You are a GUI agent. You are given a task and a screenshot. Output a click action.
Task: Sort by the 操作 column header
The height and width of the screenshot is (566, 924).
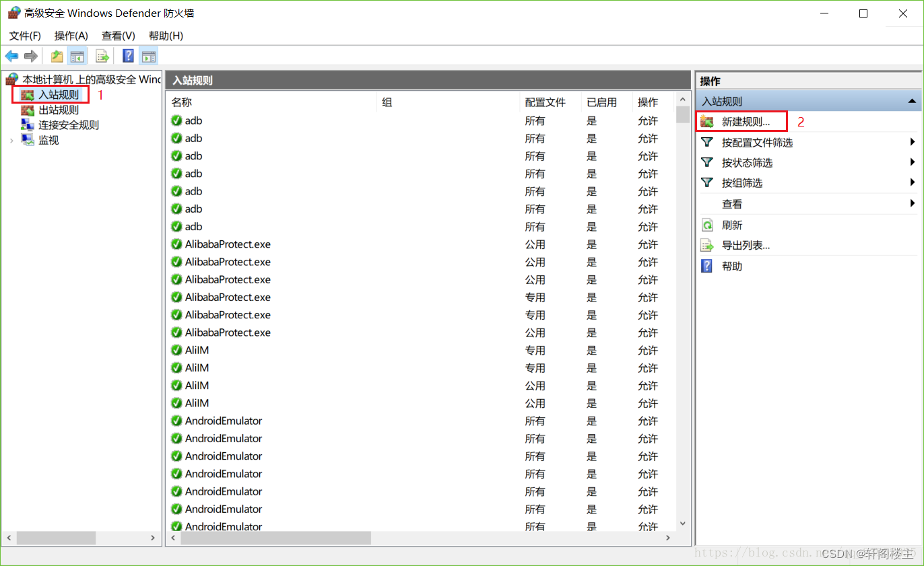(x=653, y=102)
